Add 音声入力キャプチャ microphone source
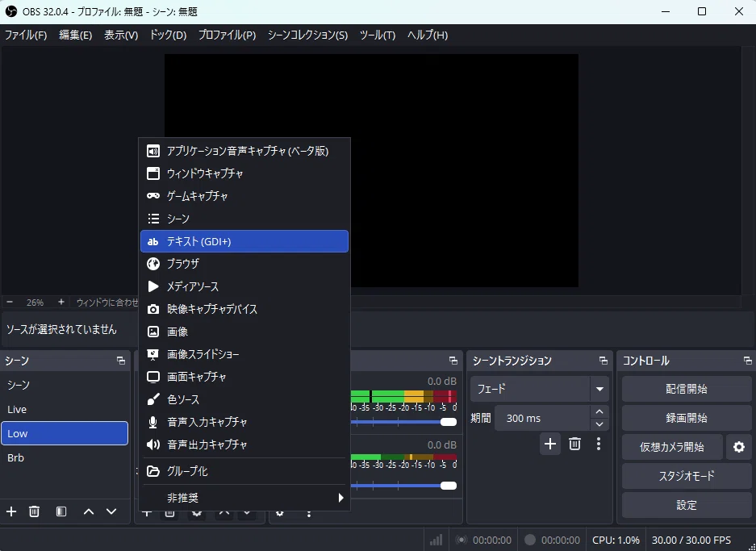 pos(244,422)
